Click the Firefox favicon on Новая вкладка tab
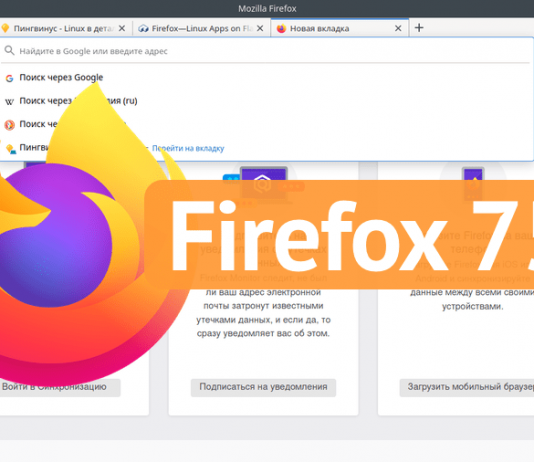The height and width of the screenshot is (462, 534). click(281, 28)
